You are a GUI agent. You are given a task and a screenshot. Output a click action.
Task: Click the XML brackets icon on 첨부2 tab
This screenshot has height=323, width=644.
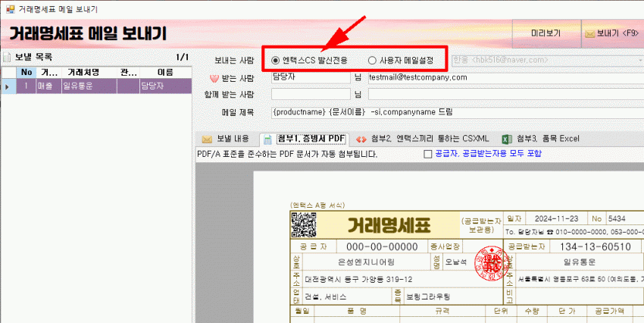[361, 139]
